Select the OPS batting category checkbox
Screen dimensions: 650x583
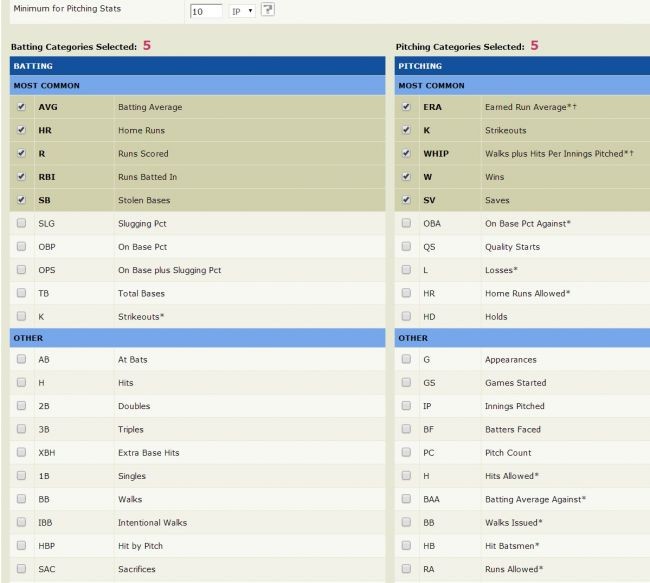21,270
